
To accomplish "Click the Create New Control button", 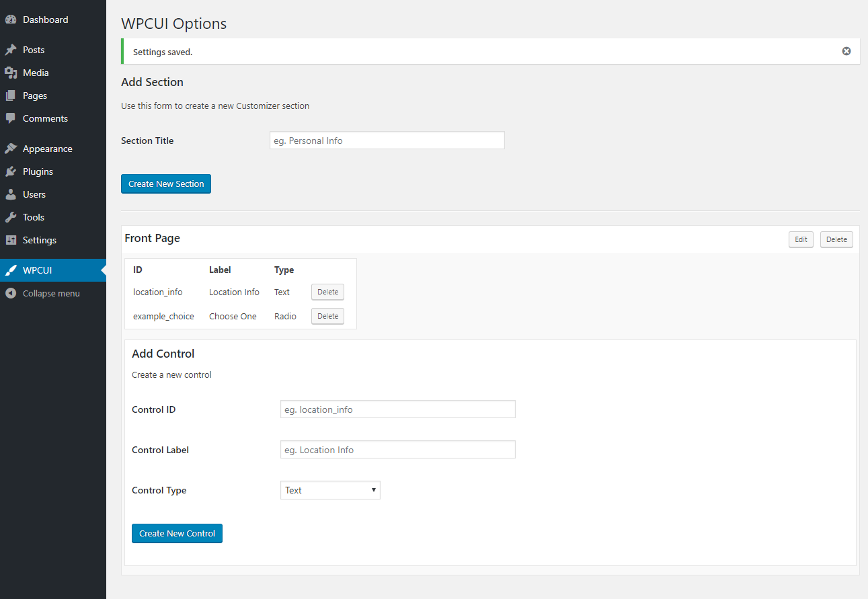I will 177,533.
